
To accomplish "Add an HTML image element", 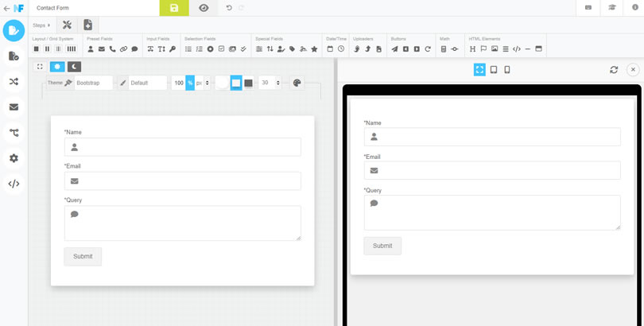I will [x=495, y=49].
